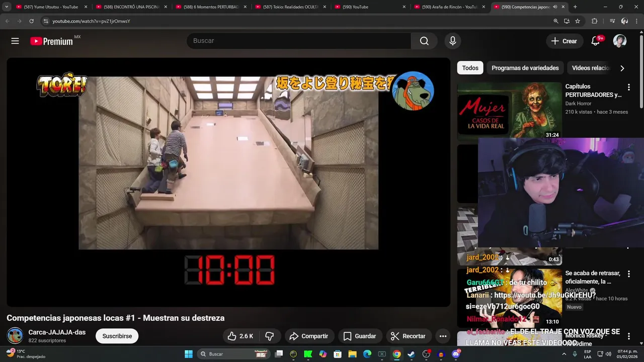Click the Compartir share button
Screen dimensions: 644x362
(309, 336)
